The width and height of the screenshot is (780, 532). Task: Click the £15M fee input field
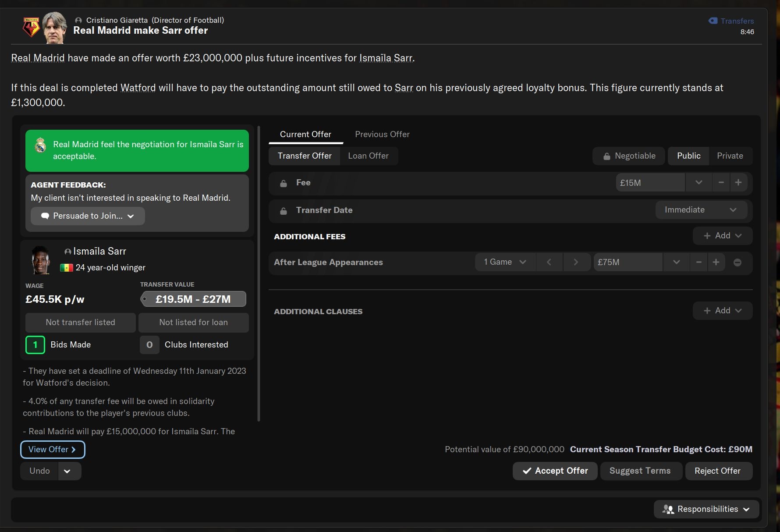coord(650,182)
